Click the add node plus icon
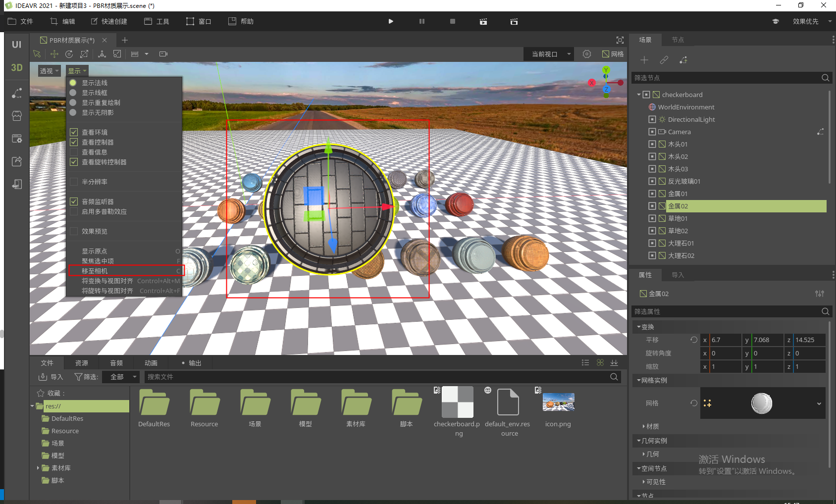 click(644, 60)
